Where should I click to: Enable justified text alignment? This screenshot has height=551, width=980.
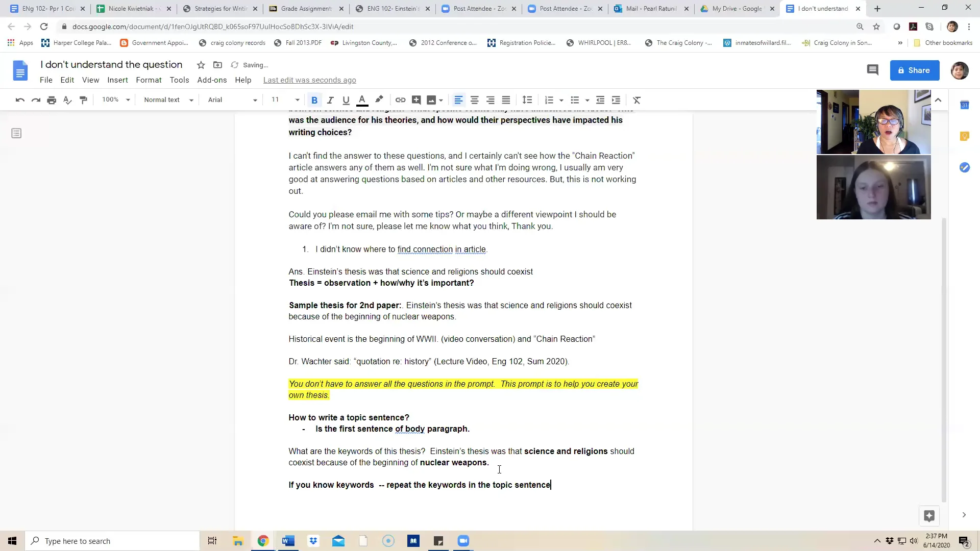coord(506,100)
